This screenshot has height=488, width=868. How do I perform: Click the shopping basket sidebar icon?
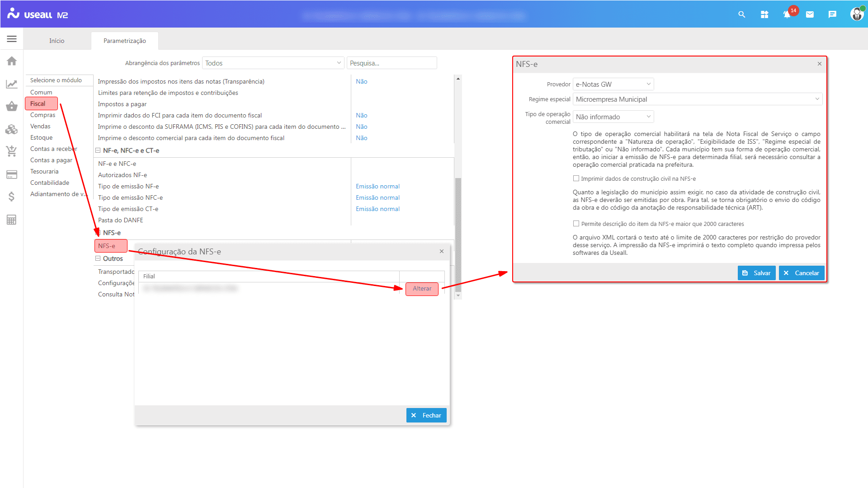pyautogui.click(x=12, y=107)
